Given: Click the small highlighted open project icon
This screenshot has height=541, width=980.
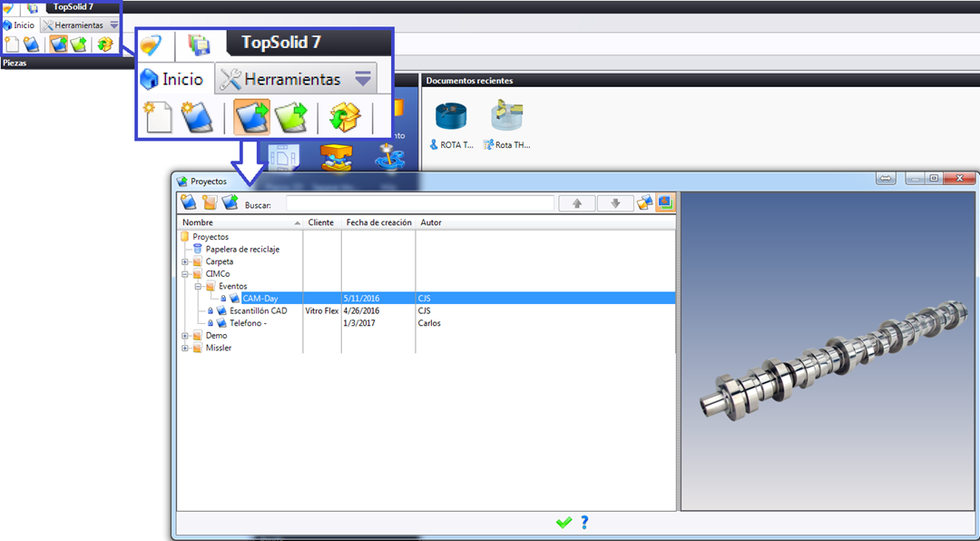Looking at the screenshot, I should pyautogui.click(x=59, y=44).
